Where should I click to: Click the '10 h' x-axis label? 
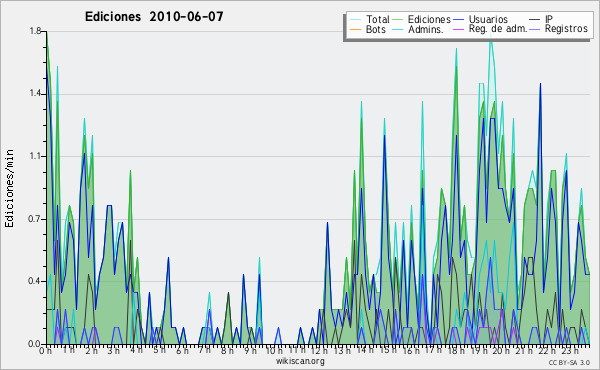[x=274, y=350]
